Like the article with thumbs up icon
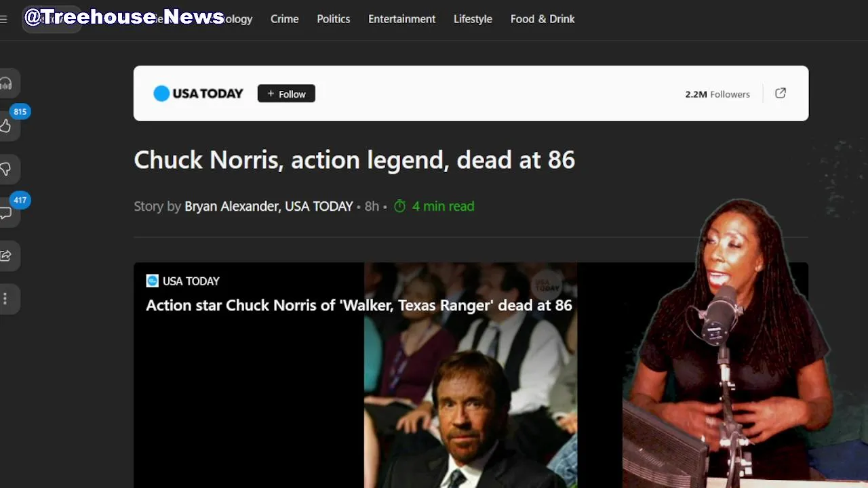This screenshot has width=868, height=488. click(5, 126)
